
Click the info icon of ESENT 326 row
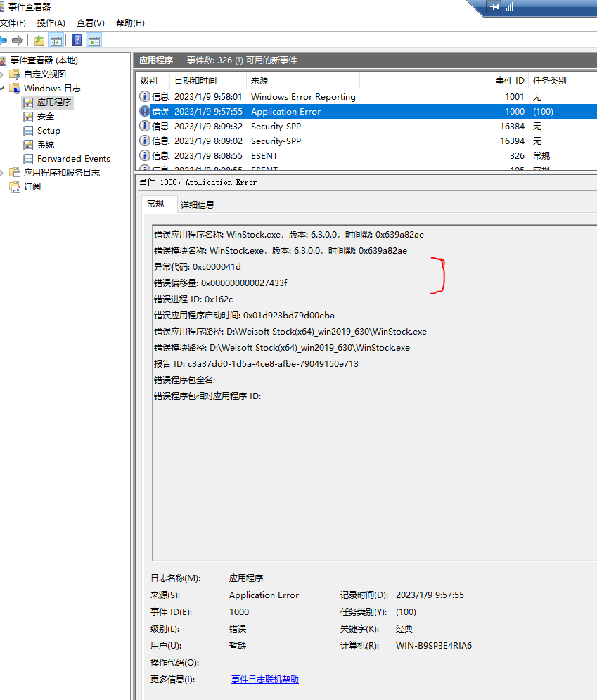145,155
